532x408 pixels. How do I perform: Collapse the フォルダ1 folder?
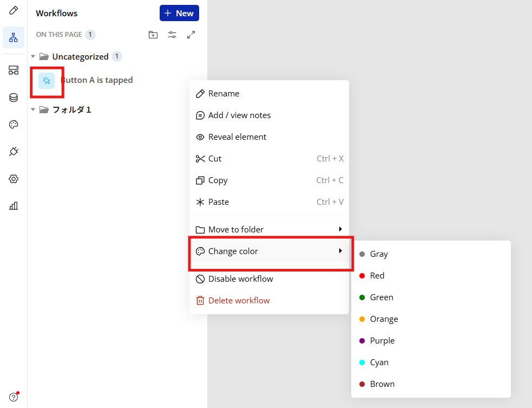33,109
